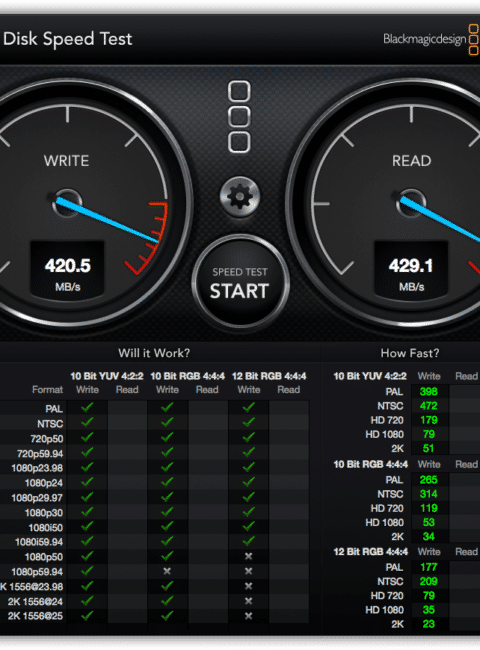Click 10 Bit YUV HD 720 value 179
This screenshot has width=480, height=650.
[429, 420]
